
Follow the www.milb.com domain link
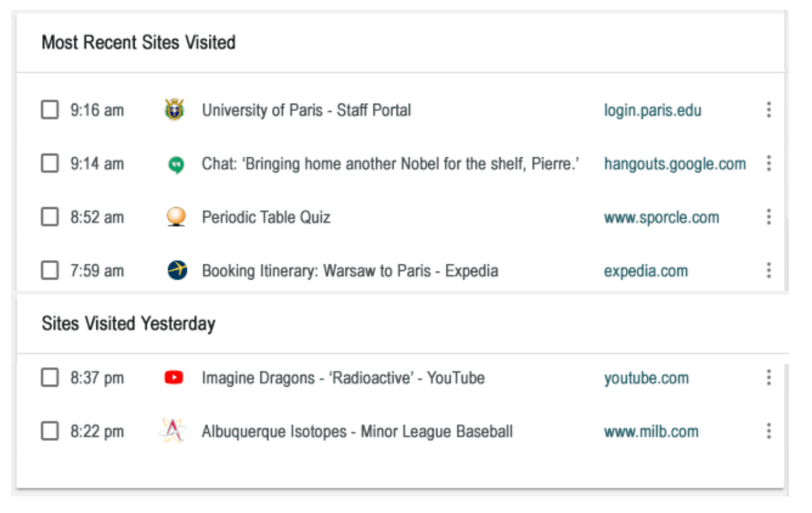click(x=651, y=431)
